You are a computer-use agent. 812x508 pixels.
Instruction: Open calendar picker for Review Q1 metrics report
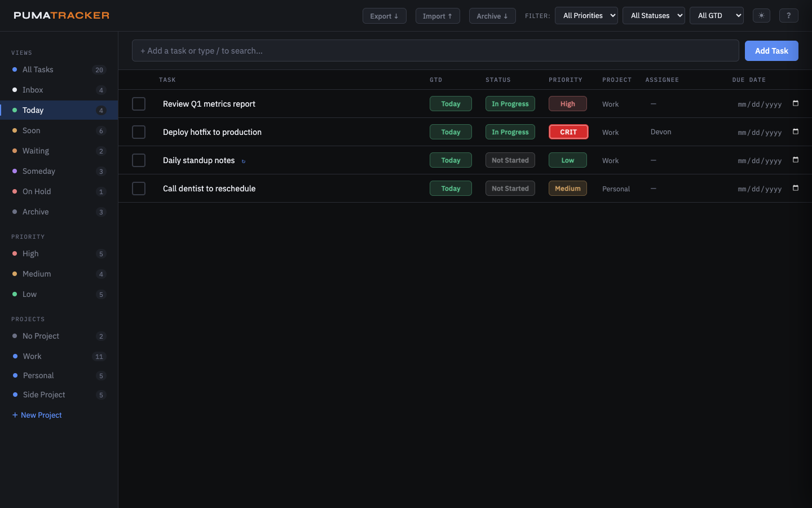[x=796, y=103]
